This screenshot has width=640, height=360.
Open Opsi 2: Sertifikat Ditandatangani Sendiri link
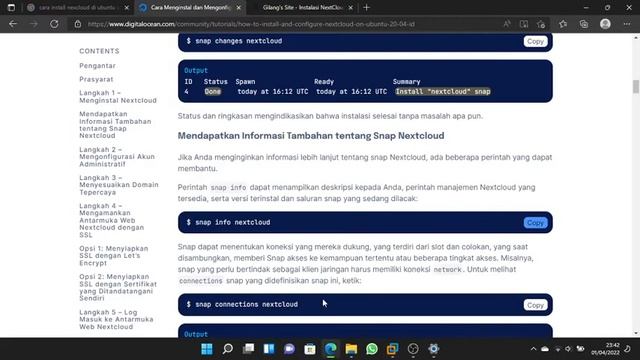118,287
